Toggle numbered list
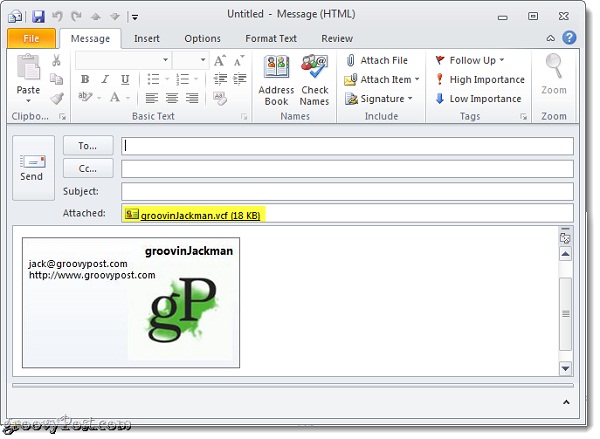600x439 pixels. pyautogui.click(x=183, y=79)
